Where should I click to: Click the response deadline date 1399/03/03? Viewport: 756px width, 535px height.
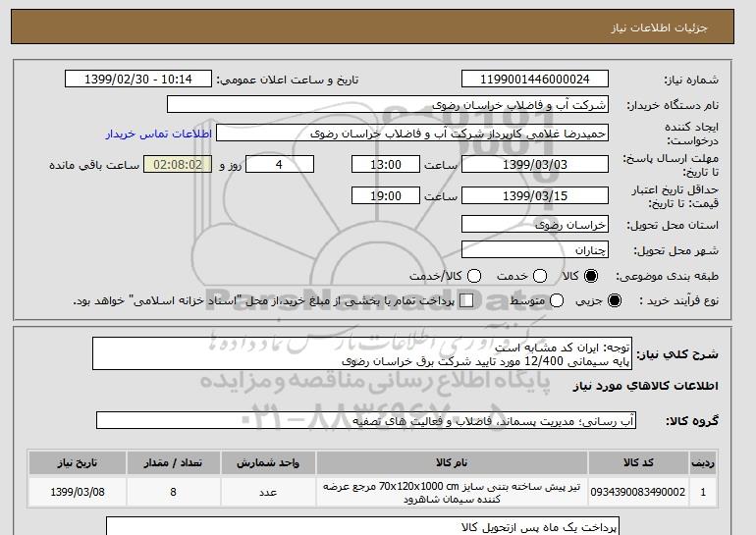click(x=535, y=164)
